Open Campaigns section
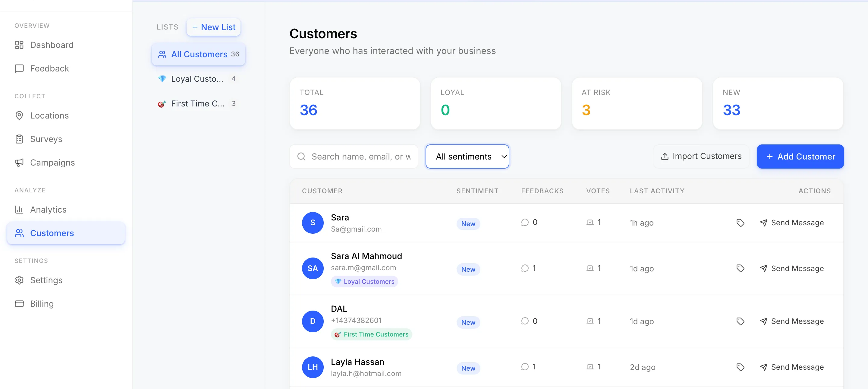868x389 pixels. click(66, 163)
